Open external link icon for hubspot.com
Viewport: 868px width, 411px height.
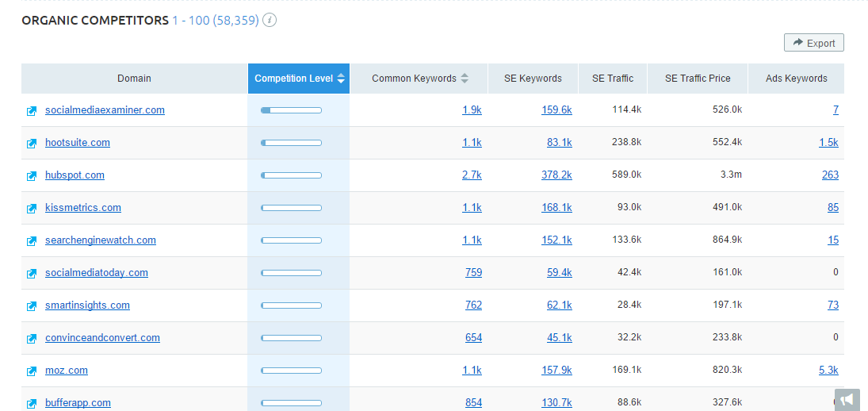pos(32,176)
